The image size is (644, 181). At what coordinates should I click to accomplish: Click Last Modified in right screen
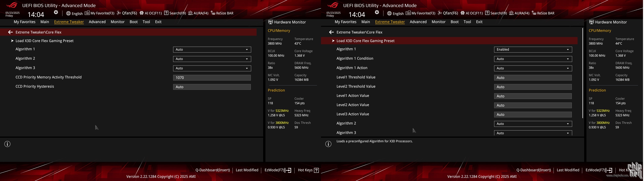[568, 170]
